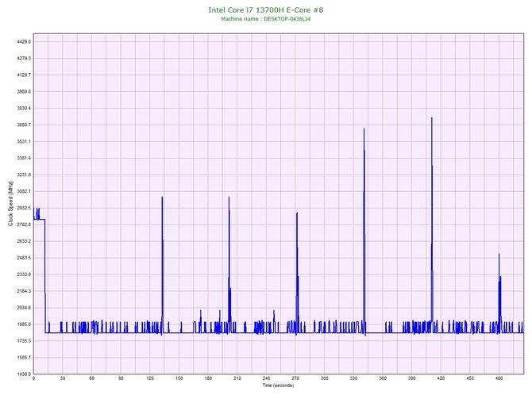
Task: Click the chart title 'Intel Core i7 13700H E-Core #8'
Action: pyautogui.click(x=266, y=10)
